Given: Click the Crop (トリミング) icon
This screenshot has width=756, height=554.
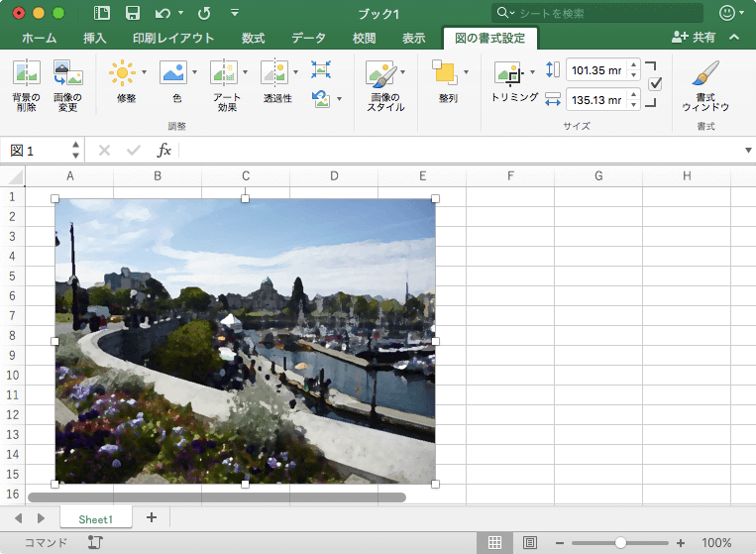Looking at the screenshot, I should coord(508,74).
